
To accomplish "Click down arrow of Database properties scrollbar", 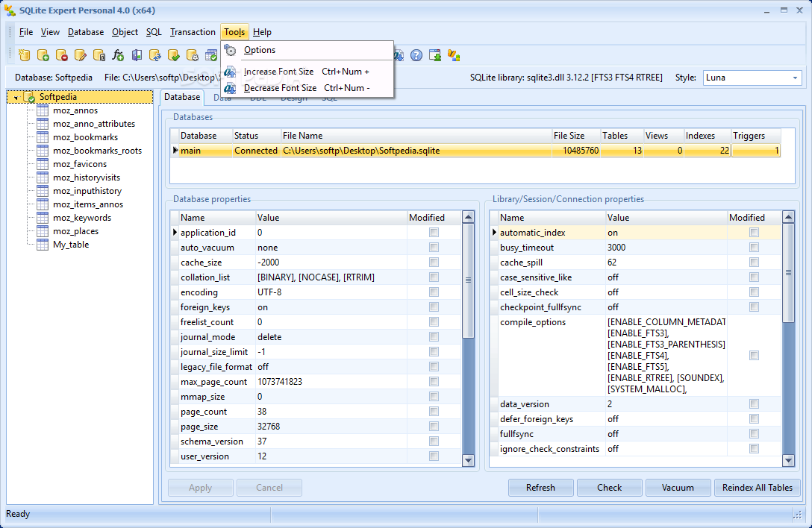I will 469,459.
